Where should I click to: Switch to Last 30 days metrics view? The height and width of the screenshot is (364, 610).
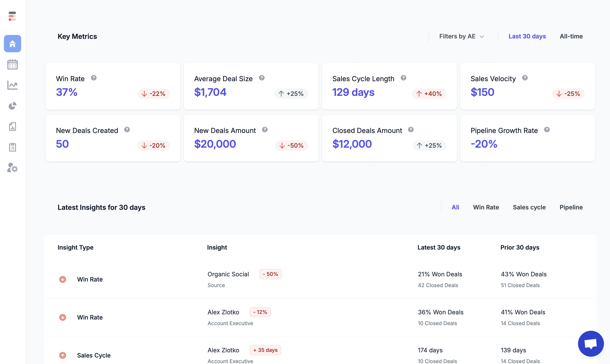pos(527,36)
